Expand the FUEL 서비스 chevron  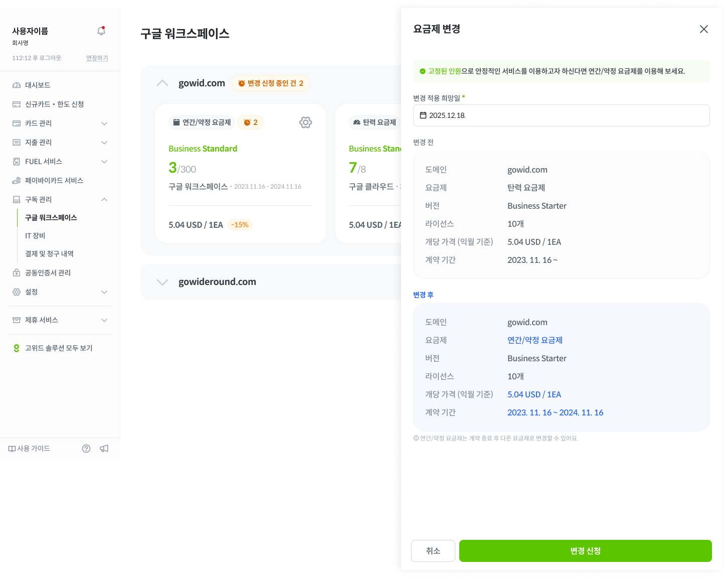104,162
